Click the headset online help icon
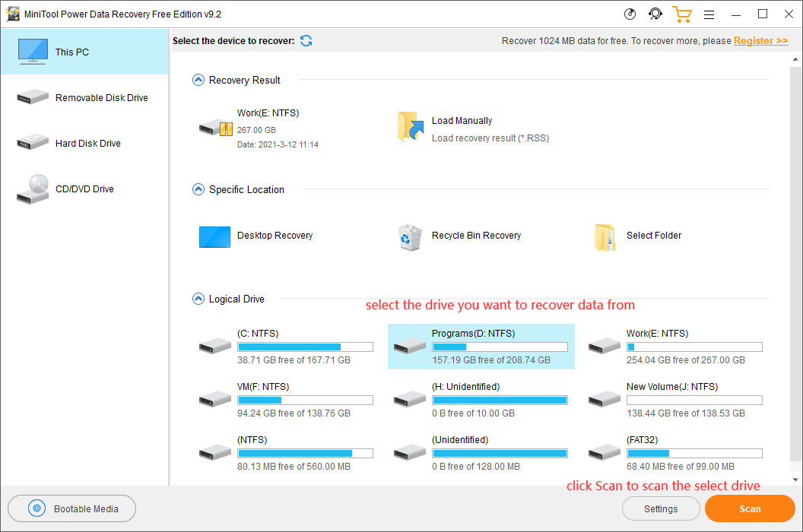This screenshot has width=803, height=532. pos(655,14)
